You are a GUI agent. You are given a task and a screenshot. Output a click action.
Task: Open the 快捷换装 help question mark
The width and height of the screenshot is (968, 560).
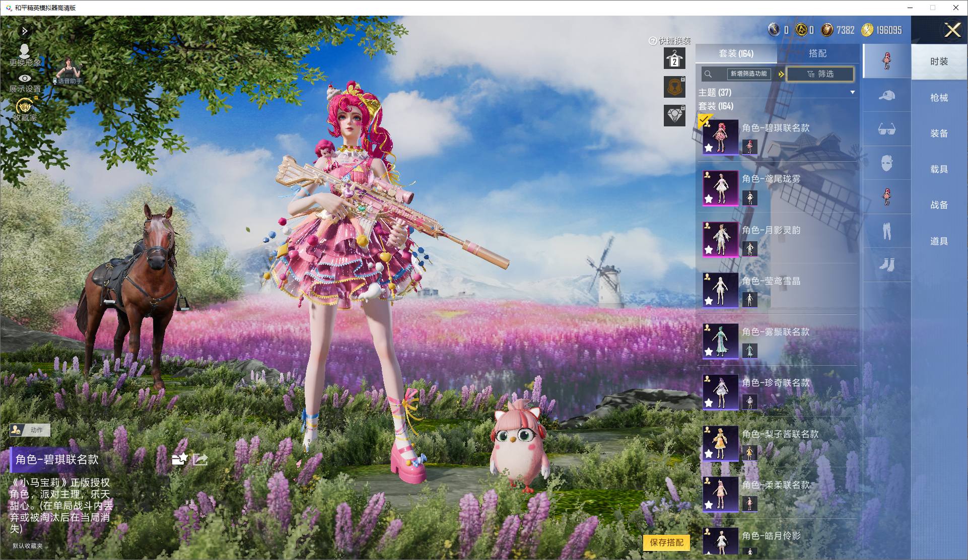point(653,41)
